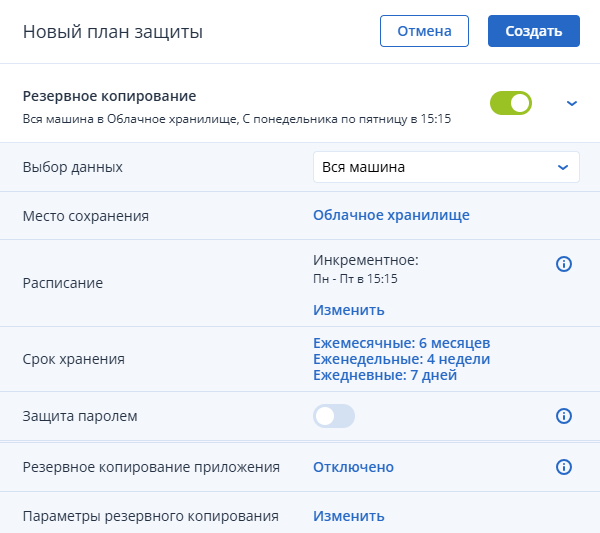600x533 pixels.
Task: Click Изменить under Расписание
Action: (349, 310)
